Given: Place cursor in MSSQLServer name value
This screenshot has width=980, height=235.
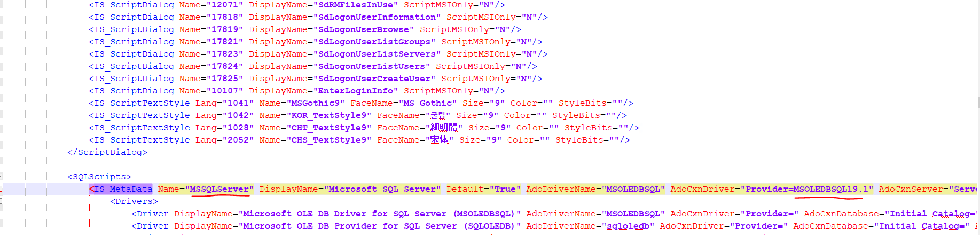Looking at the screenshot, I should point(219,189).
